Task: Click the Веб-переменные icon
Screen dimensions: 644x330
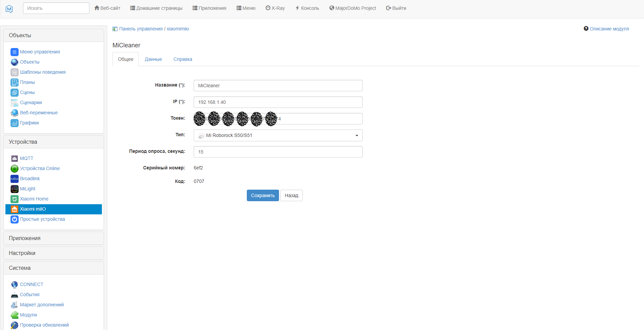Action: point(14,113)
